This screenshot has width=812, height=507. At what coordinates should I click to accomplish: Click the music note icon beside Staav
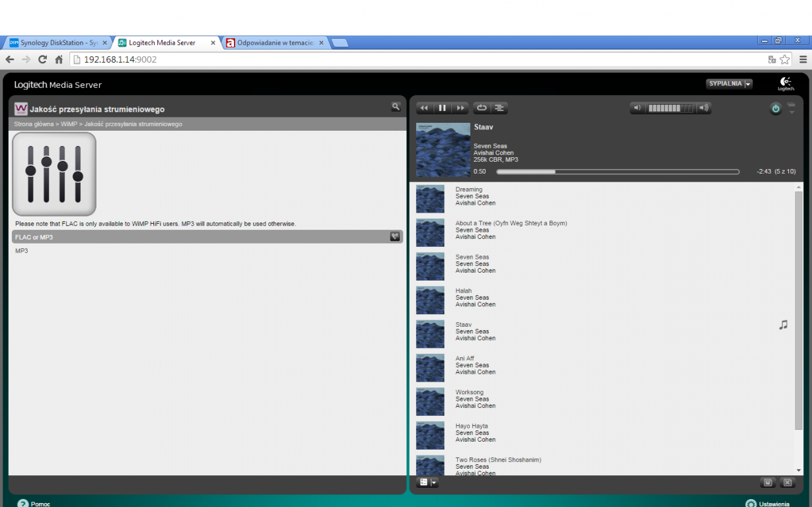pyautogui.click(x=784, y=325)
